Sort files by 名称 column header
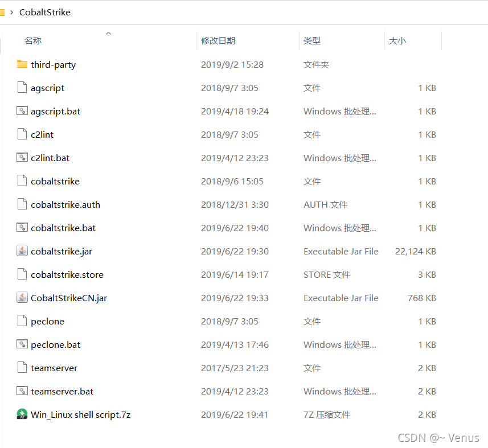This screenshot has height=448, width=488. [x=33, y=41]
